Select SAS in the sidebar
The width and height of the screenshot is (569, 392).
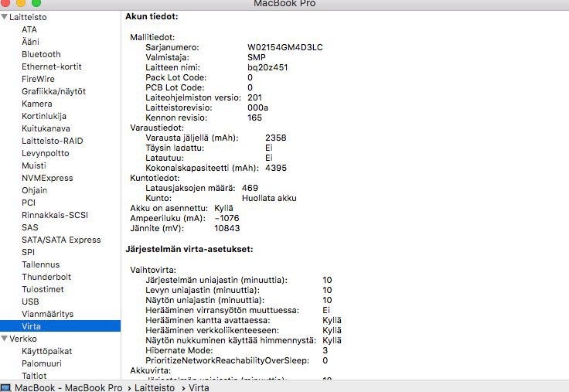(29, 227)
